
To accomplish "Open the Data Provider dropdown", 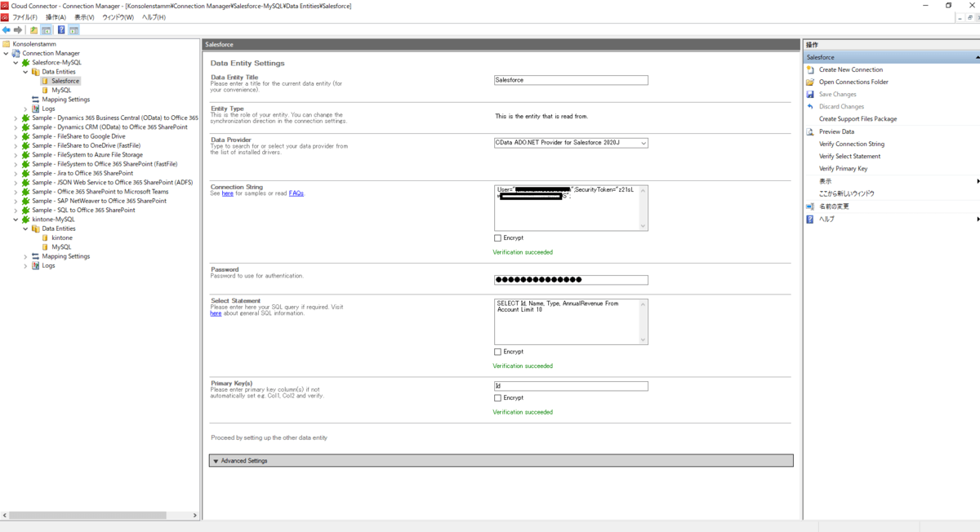I will tap(644, 143).
